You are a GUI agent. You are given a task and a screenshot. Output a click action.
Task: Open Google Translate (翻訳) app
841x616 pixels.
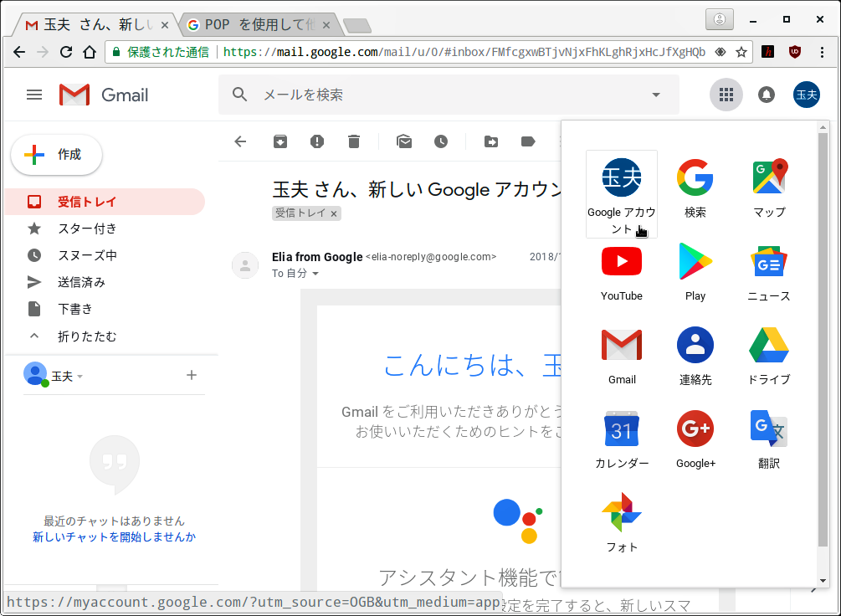coord(769,441)
